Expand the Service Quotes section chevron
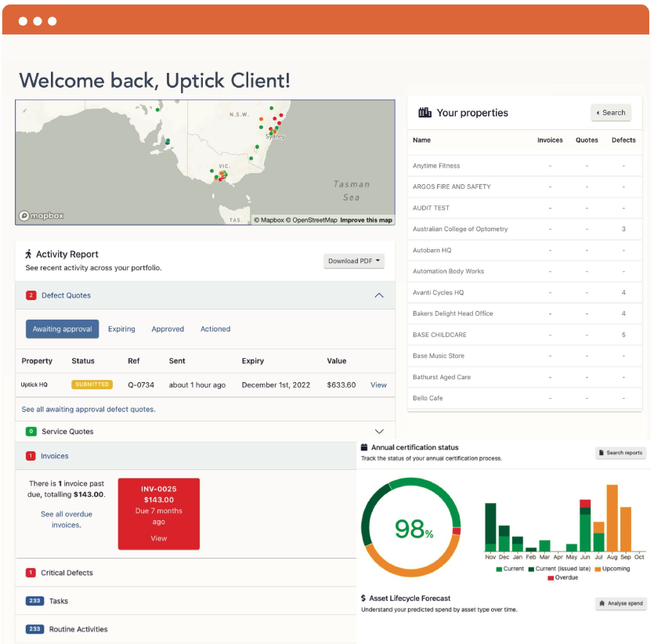Screen dimensions: 654x644 point(379,431)
